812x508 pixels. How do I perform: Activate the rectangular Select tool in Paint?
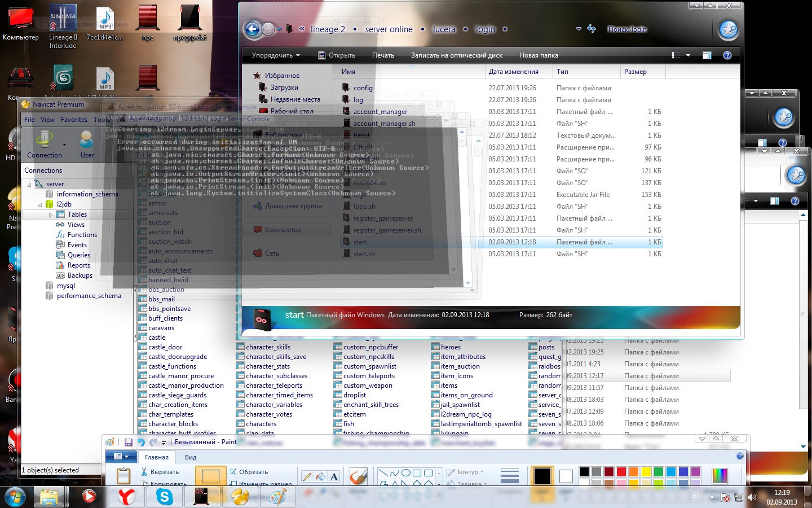[x=211, y=476]
